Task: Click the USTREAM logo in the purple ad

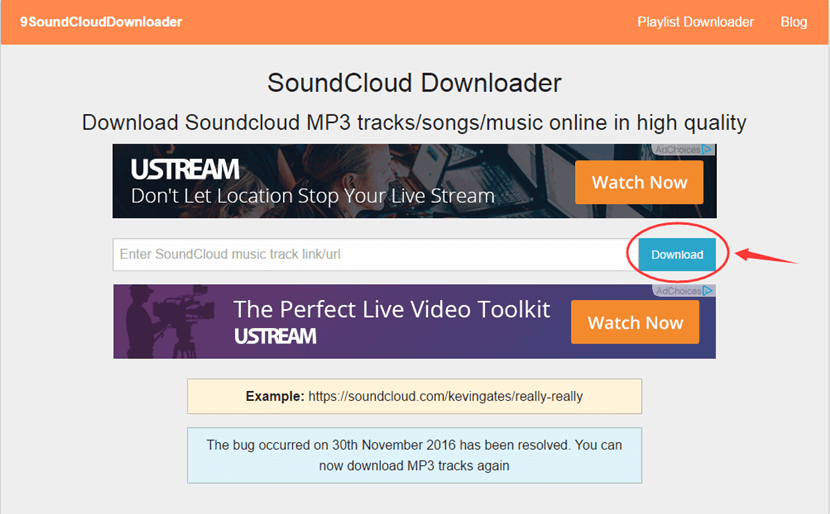Action: point(275,336)
